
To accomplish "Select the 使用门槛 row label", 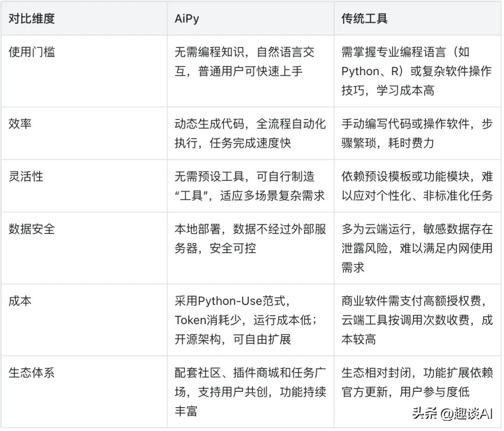I will 32,52.
